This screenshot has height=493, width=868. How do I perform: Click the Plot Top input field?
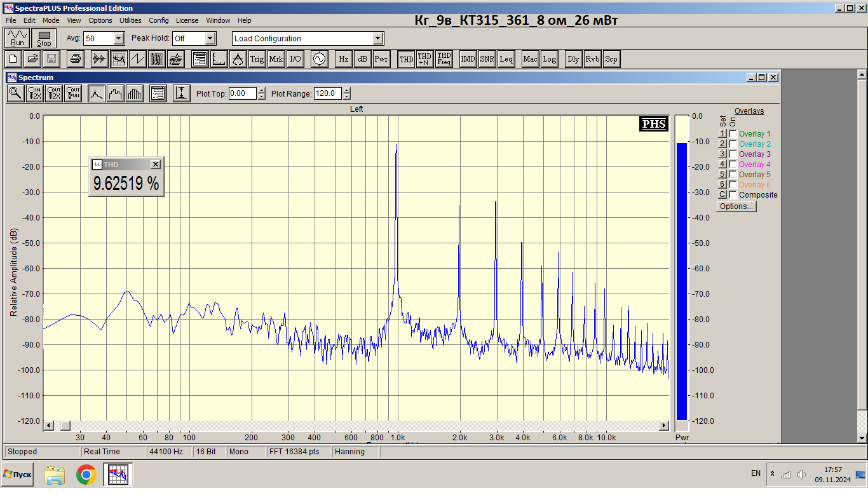(242, 93)
